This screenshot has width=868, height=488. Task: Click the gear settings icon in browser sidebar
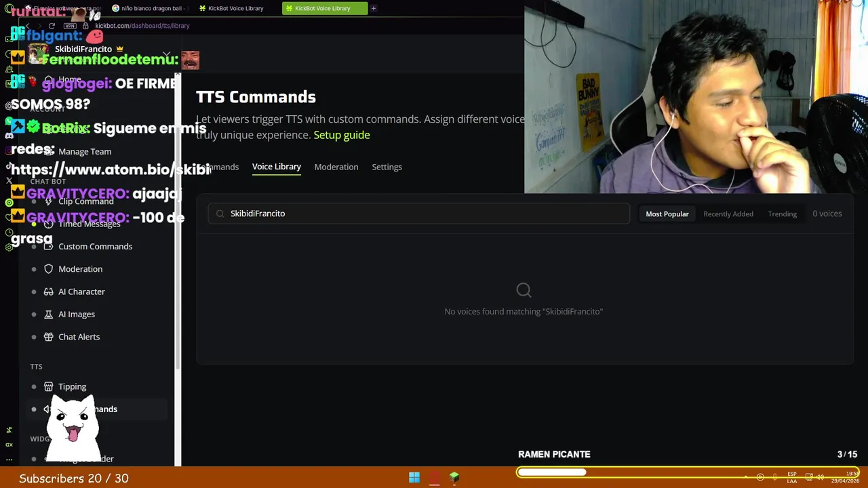[x=9, y=247]
